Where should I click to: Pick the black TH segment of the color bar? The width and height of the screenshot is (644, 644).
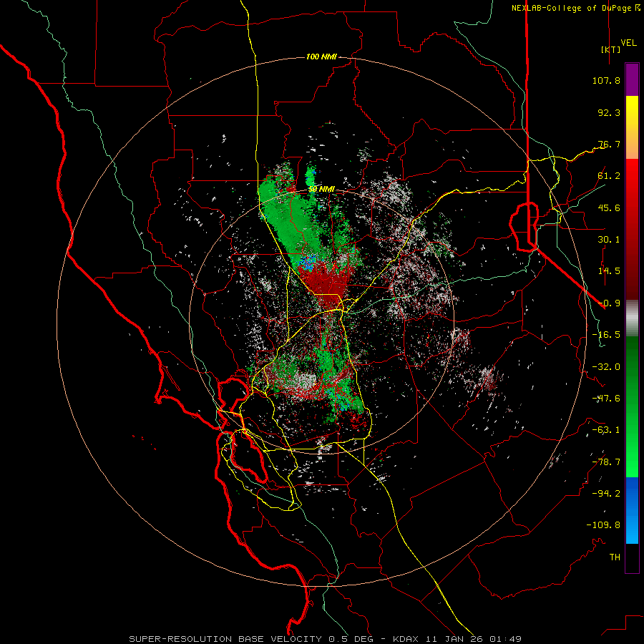632,558
